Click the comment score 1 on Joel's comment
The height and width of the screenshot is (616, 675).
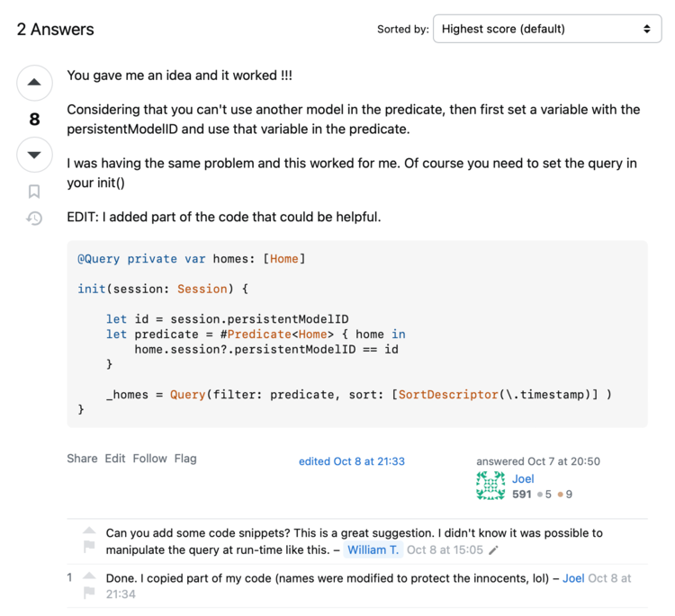[x=69, y=577]
